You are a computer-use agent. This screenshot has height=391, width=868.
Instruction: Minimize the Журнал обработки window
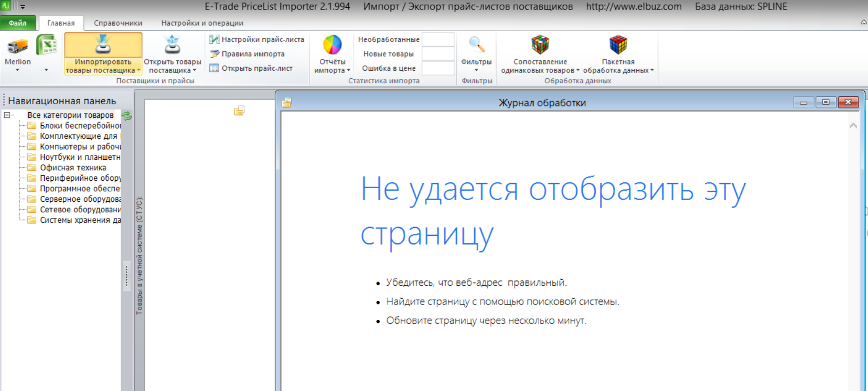pyautogui.click(x=803, y=102)
